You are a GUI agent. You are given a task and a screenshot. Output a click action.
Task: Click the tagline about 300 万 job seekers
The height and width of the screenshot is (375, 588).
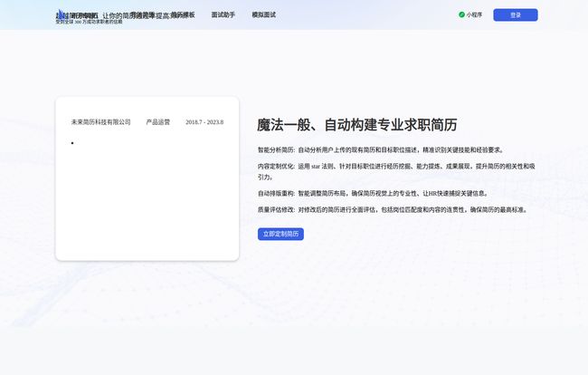(x=89, y=22)
